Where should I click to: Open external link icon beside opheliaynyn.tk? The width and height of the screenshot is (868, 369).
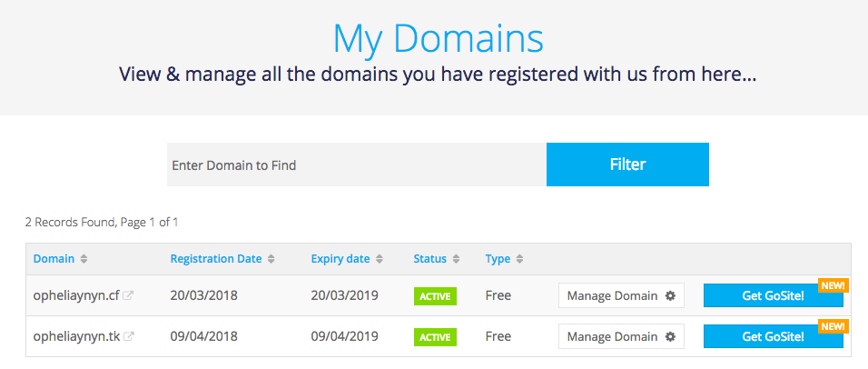click(128, 335)
